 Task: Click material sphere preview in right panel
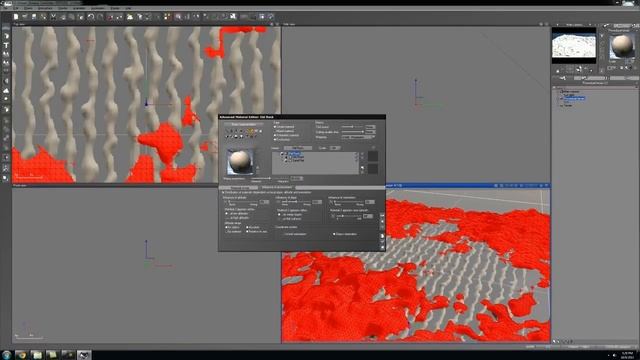coord(621,46)
